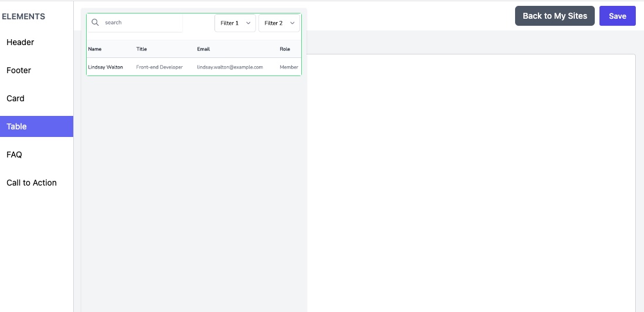Click the lindsay.walton@example.com cell
This screenshot has height=312, width=644.
(230, 67)
